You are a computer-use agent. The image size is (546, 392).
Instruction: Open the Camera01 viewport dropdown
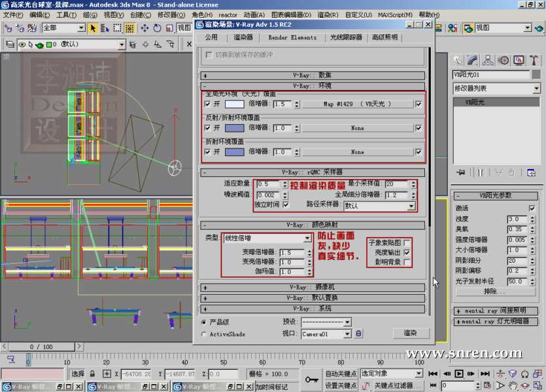[x=347, y=334]
